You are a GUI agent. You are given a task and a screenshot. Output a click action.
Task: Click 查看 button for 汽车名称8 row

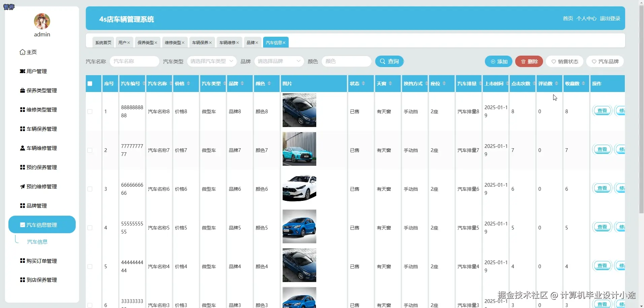(602, 111)
